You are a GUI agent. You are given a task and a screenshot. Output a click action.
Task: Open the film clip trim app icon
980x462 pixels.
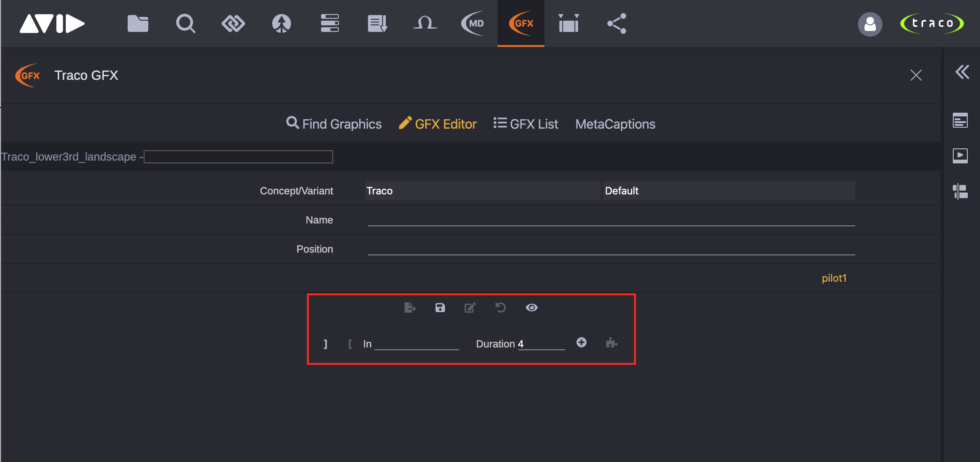(x=569, y=23)
